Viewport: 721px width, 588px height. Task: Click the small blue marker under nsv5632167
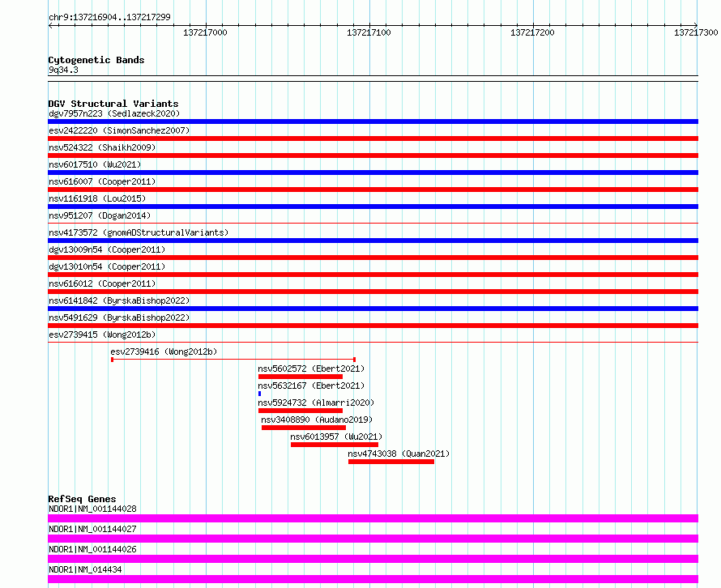[x=260, y=394]
